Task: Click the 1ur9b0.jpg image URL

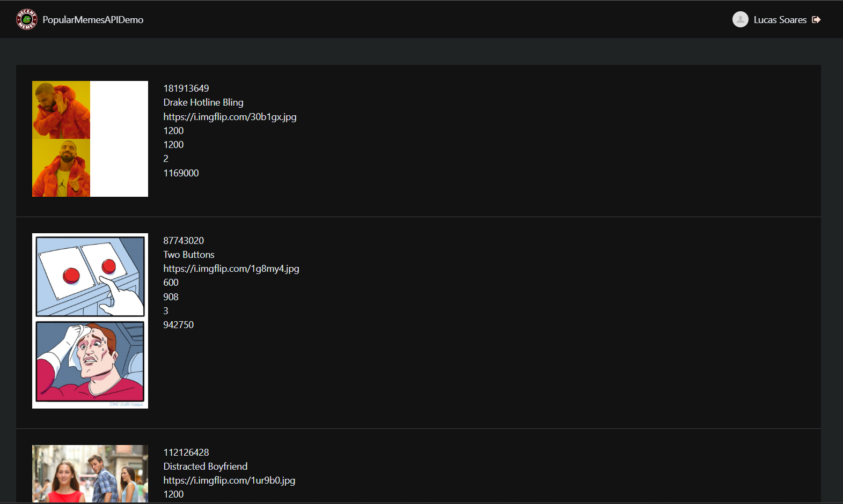Action: (229, 480)
